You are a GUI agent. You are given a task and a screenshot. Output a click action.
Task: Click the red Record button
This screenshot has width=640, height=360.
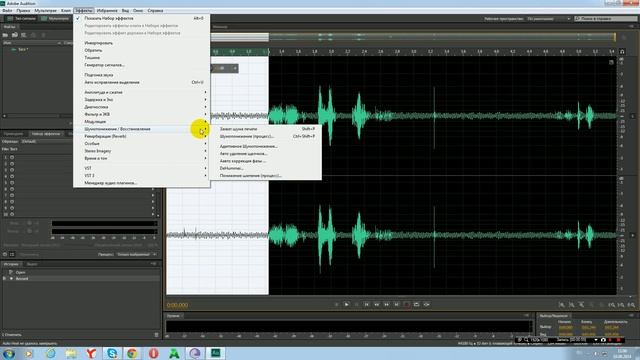click(407, 304)
